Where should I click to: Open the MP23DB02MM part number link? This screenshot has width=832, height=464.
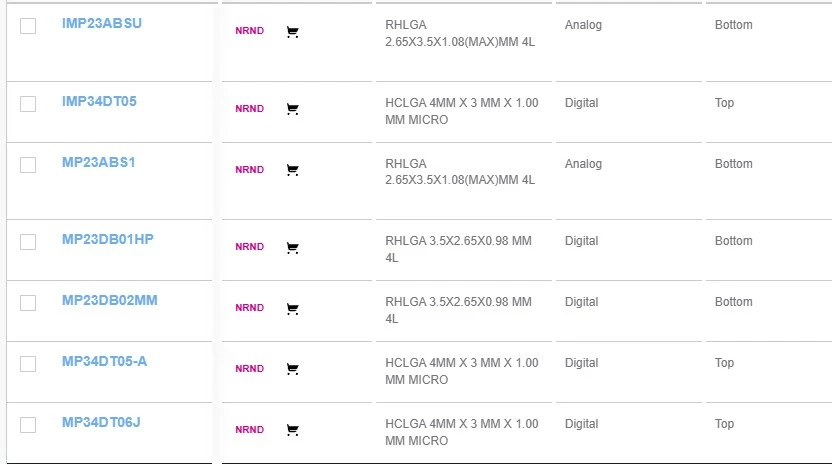click(x=110, y=300)
